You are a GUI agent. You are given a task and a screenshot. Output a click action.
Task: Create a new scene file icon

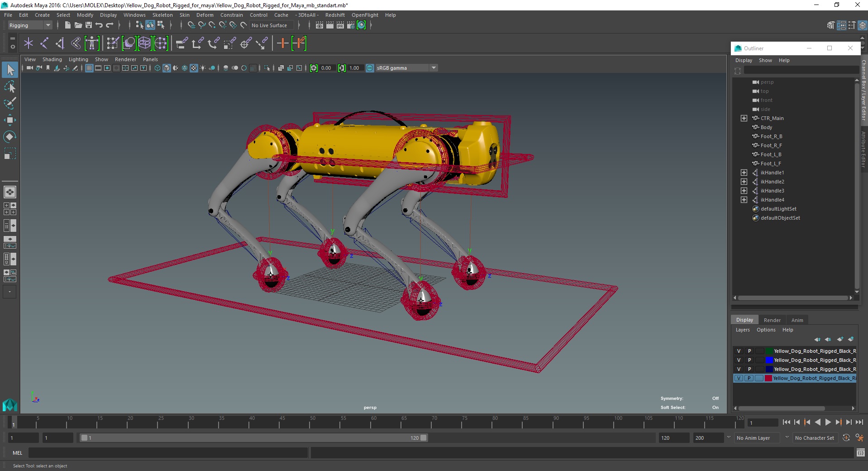(67, 25)
